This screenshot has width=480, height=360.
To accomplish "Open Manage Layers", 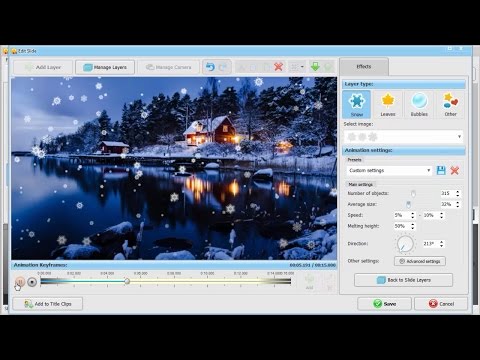I will [105, 67].
